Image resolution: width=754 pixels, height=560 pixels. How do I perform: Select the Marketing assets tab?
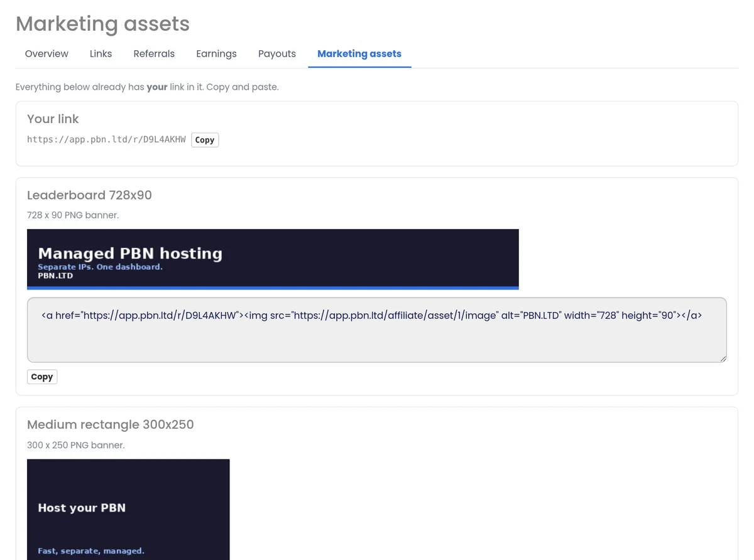click(x=359, y=54)
